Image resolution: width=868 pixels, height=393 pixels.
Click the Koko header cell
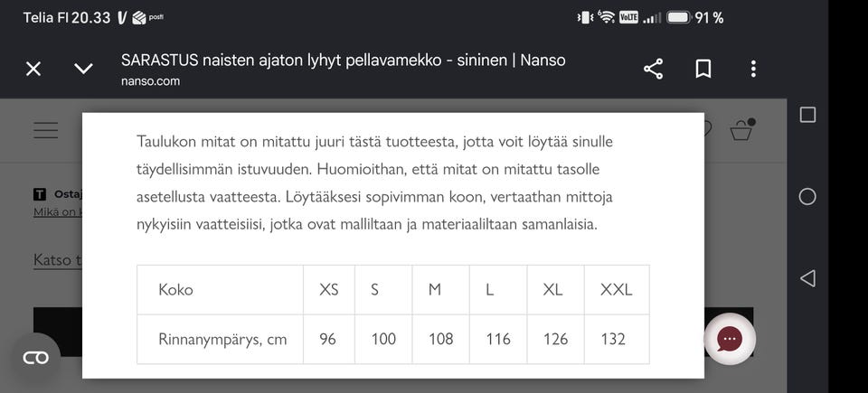[221, 289]
